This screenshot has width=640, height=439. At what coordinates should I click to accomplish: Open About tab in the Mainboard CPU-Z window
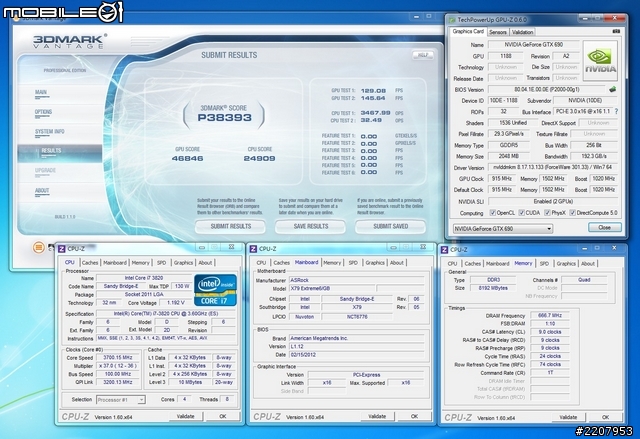[397, 263]
